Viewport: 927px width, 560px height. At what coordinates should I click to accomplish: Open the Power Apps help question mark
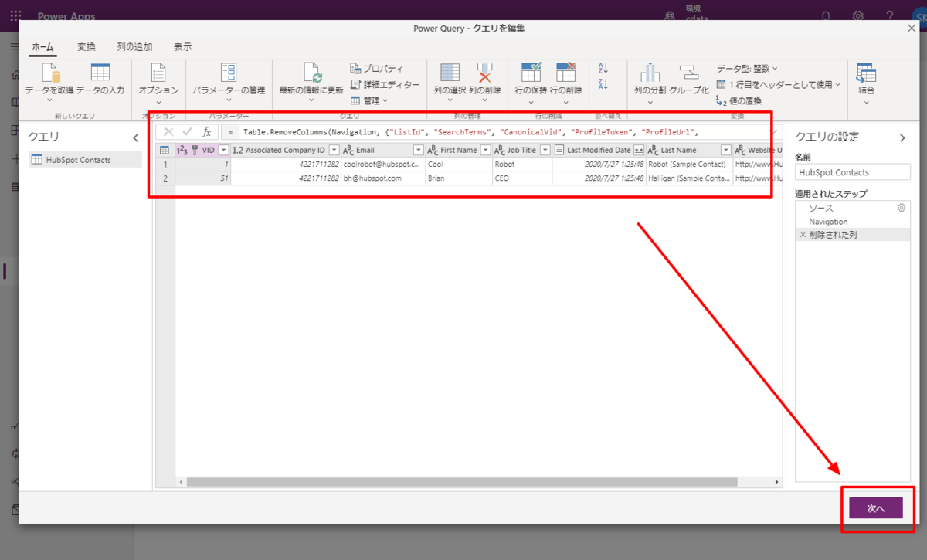click(x=890, y=15)
